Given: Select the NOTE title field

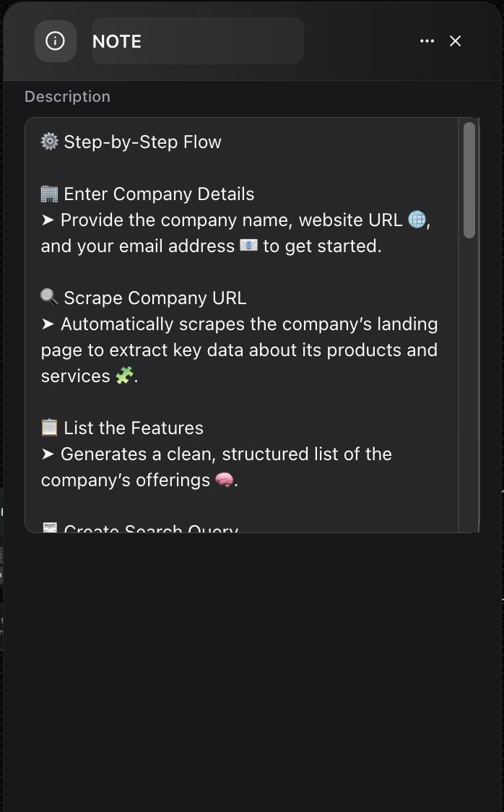Looking at the screenshot, I should (x=197, y=41).
